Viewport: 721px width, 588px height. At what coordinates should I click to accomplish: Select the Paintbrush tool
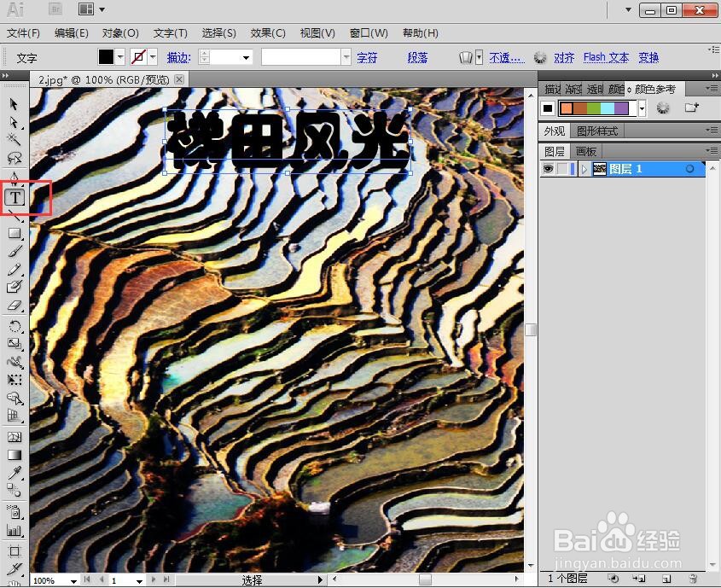tap(14, 252)
